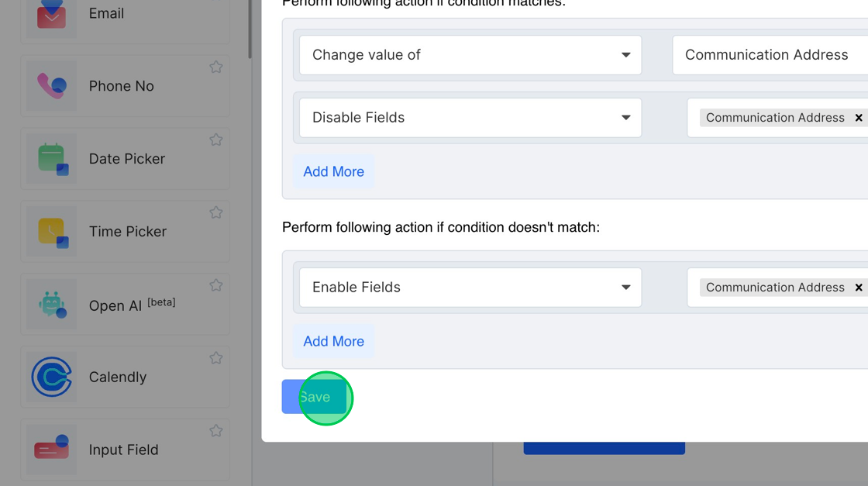Click the Time Picker clock icon
This screenshot has width=868, height=486.
(x=52, y=232)
